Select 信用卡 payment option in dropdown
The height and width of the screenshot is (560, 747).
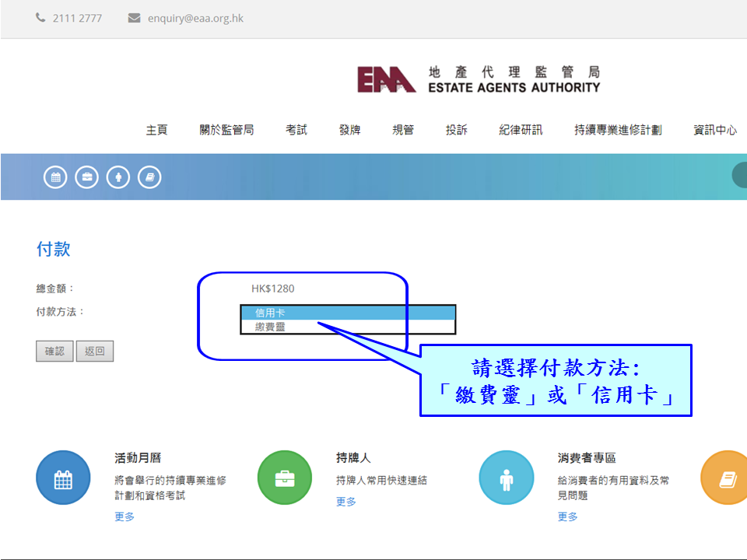coord(347,313)
